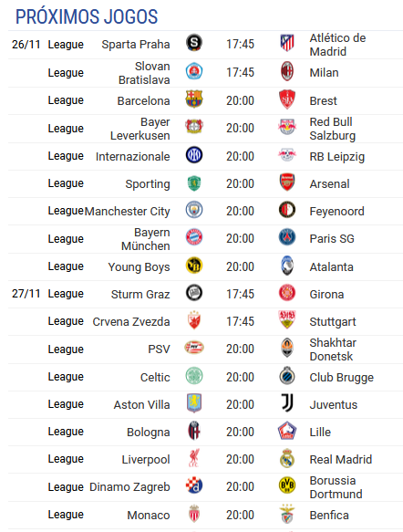This screenshot has height=532, width=403.
Task: Click the Juventus logo
Action: [x=287, y=403]
